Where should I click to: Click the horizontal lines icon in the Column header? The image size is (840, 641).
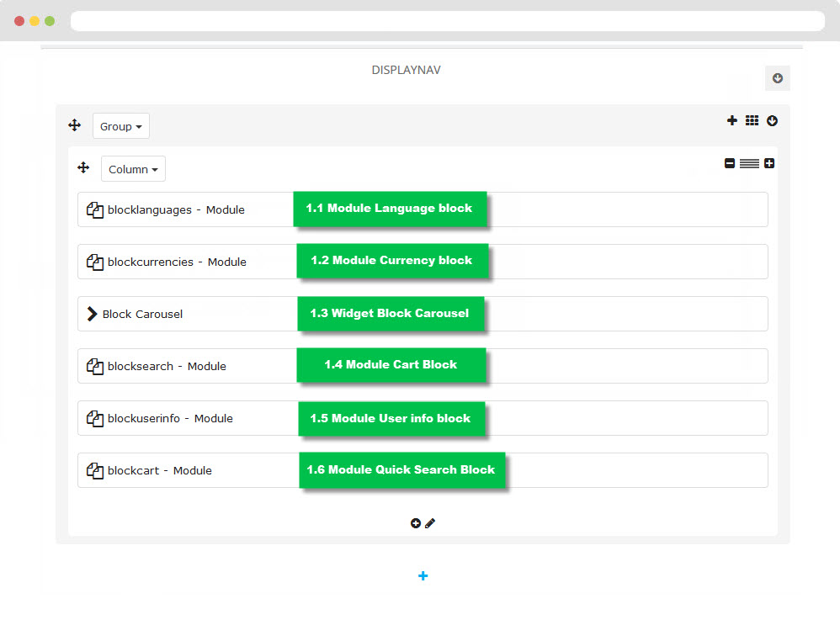(749, 163)
